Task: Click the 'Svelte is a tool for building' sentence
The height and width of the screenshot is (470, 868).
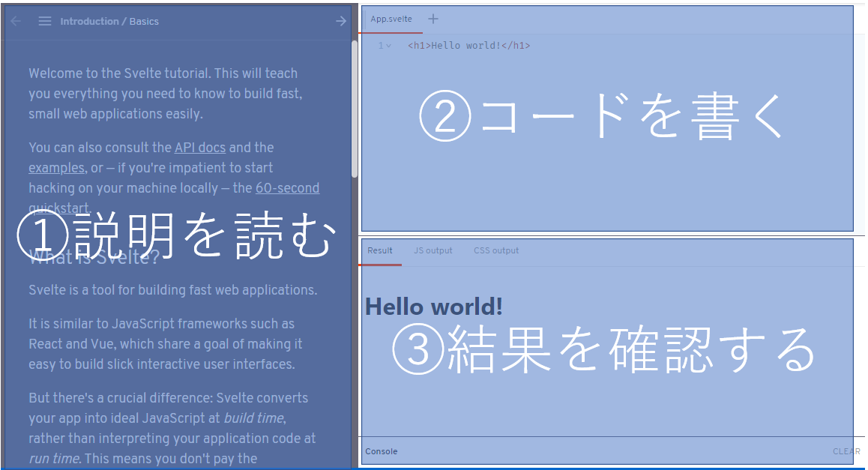Action: (172, 290)
